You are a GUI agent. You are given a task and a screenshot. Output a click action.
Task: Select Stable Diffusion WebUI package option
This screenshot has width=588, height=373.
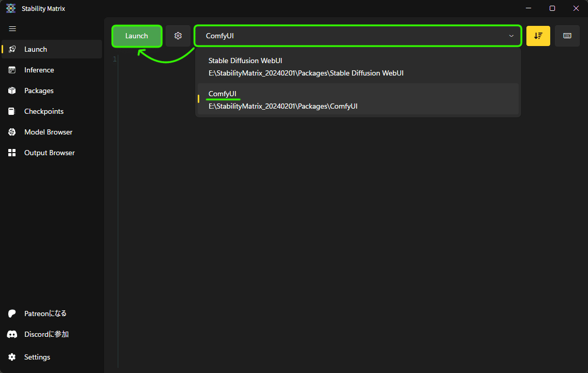click(x=358, y=67)
